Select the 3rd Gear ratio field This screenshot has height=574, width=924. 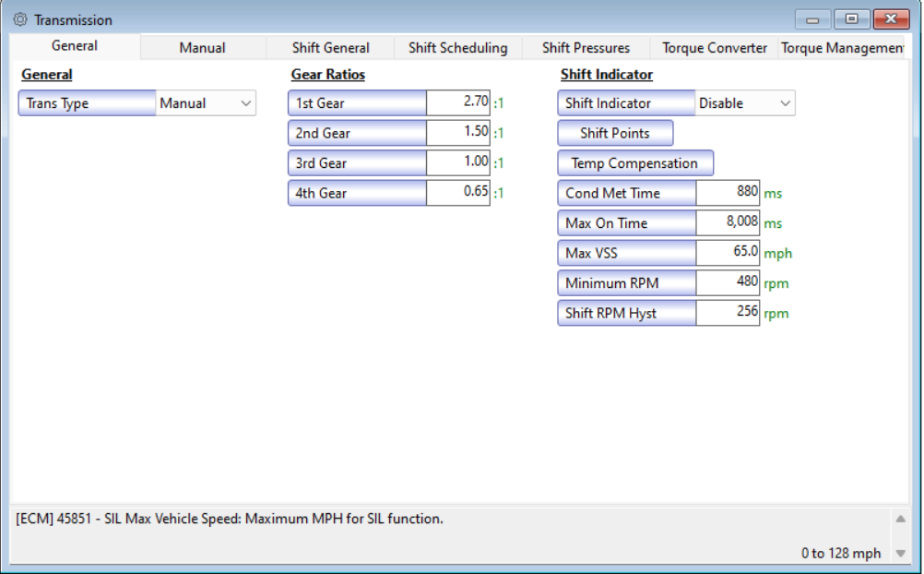458,163
